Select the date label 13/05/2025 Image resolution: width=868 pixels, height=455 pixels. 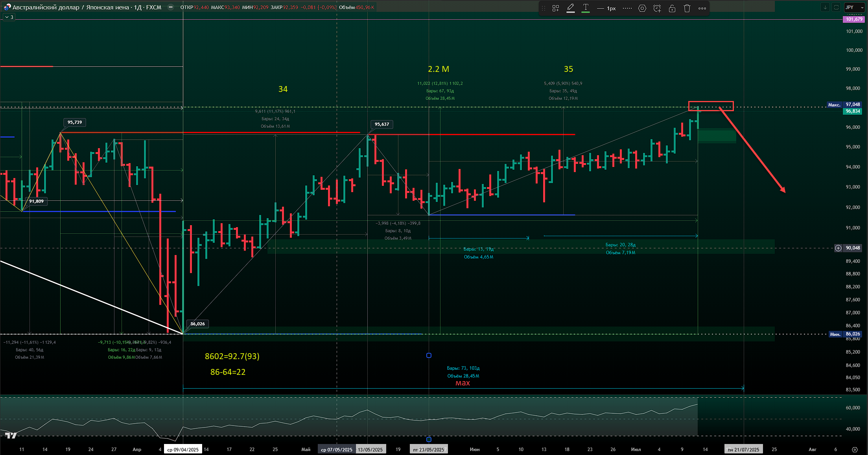[x=370, y=449]
